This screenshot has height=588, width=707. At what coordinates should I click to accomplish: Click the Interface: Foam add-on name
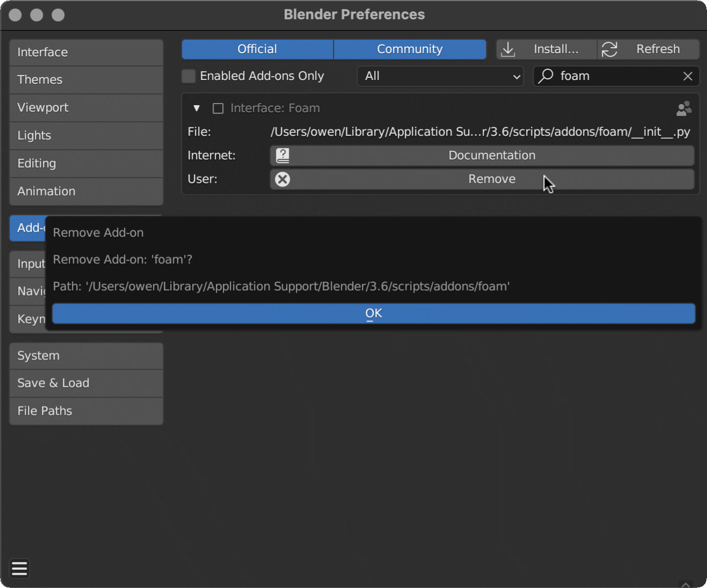click(x=275, y=108)
